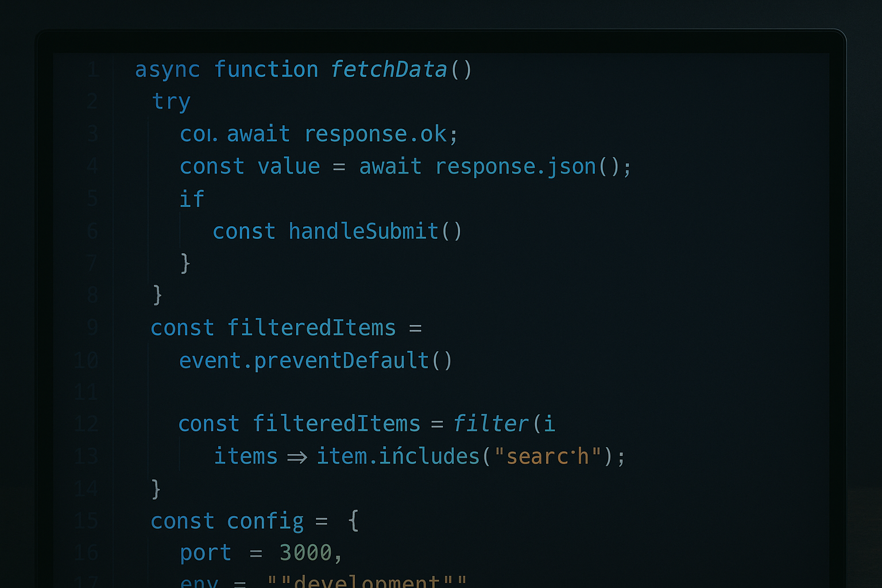Click the if keyword on line five

click(192, 199)
